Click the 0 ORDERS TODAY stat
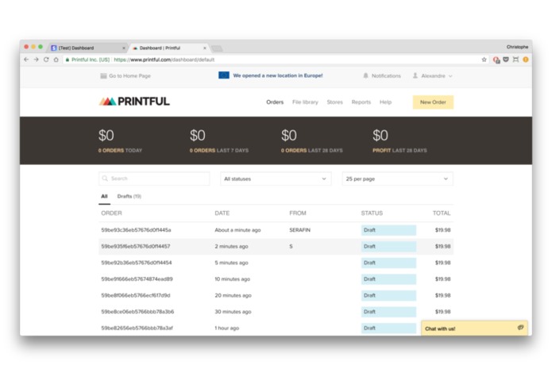Viewport: 552px width, 392px height. tap(121, 151)
